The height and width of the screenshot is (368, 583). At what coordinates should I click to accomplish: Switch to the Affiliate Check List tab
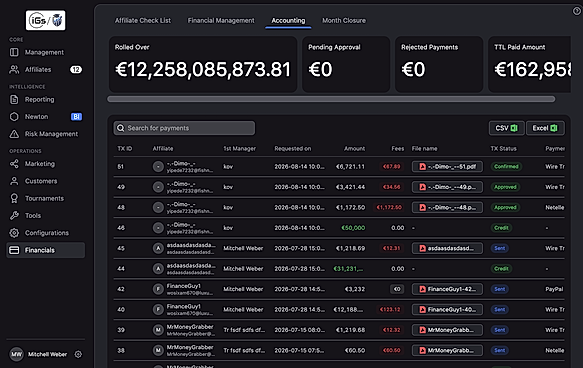(x=143, y=20)
